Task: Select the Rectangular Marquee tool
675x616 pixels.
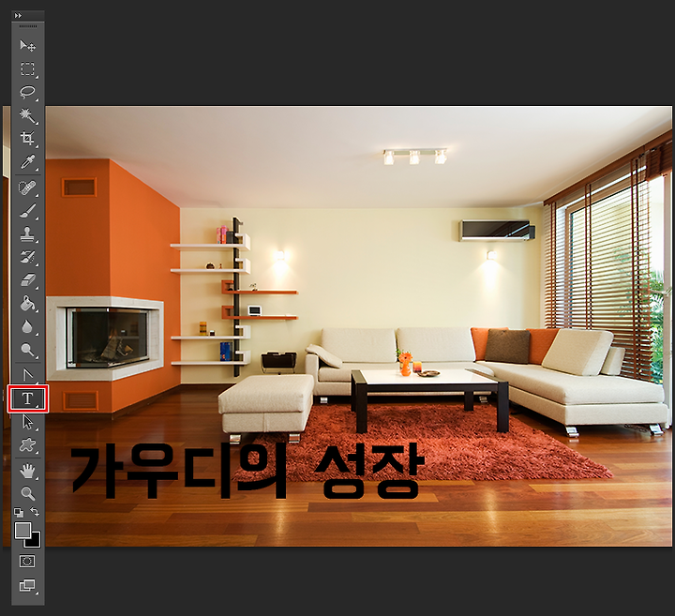Action: pos(27,68)
